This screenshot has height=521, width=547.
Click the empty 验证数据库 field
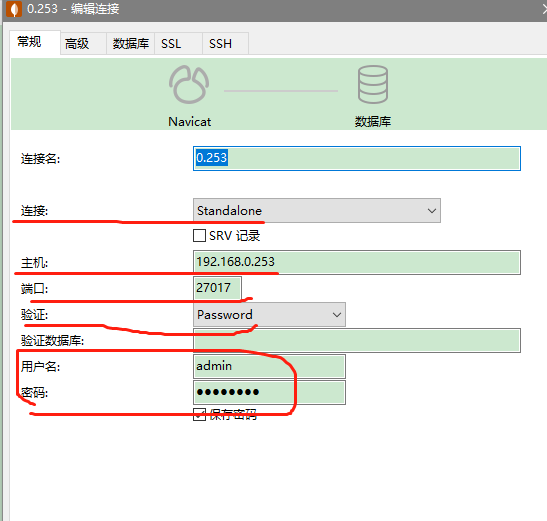[x=357, y=340]
